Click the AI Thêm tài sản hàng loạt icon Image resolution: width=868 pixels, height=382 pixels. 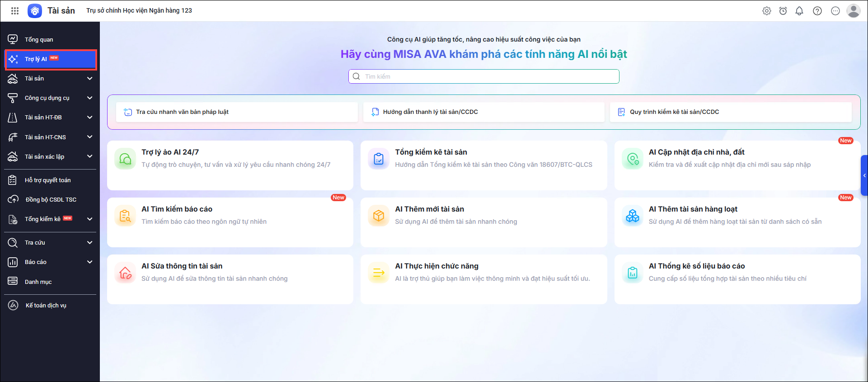(633, 216)
